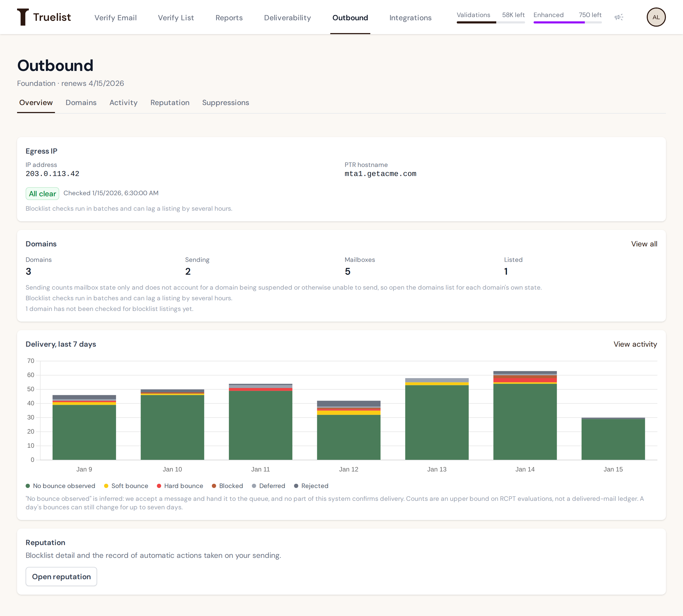
Task: Click the Checked 1/15/2026 timestamp
Action: tap(111, 193)
